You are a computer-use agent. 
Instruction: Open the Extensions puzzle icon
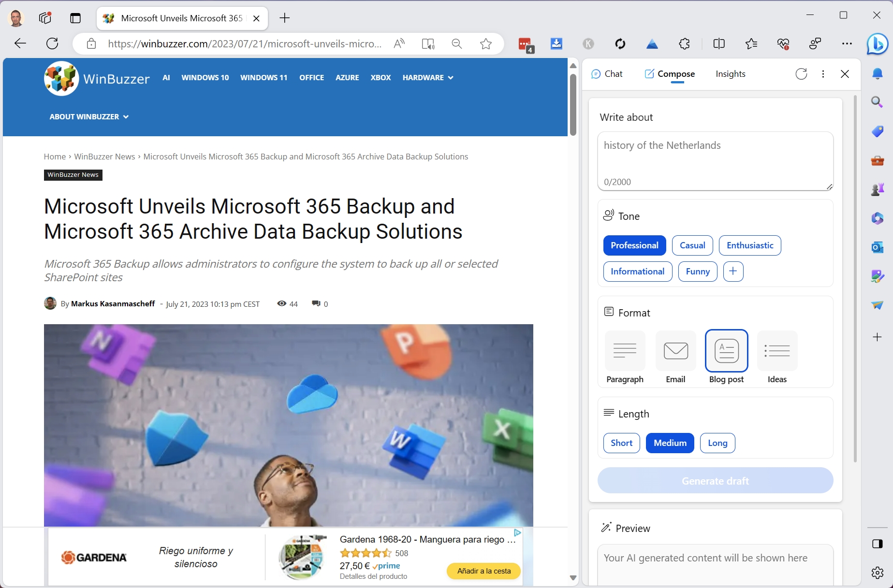click(684, 43)
